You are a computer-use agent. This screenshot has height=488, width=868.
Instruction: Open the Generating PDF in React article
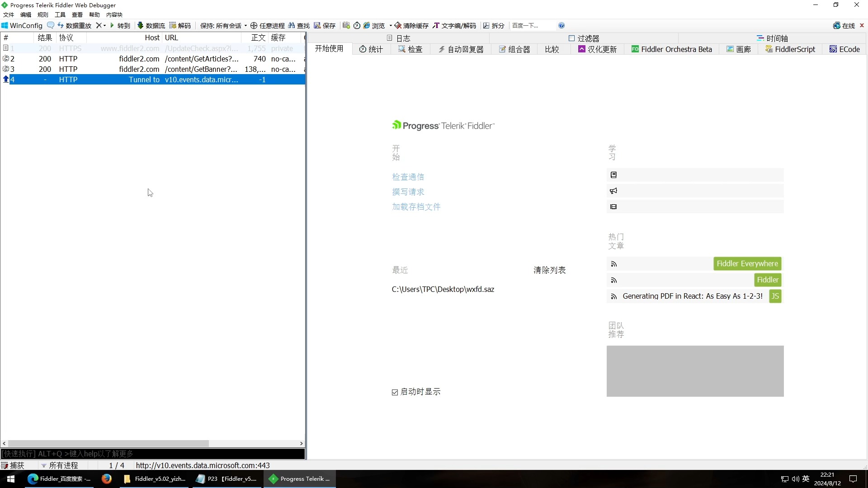click(692, 296)
